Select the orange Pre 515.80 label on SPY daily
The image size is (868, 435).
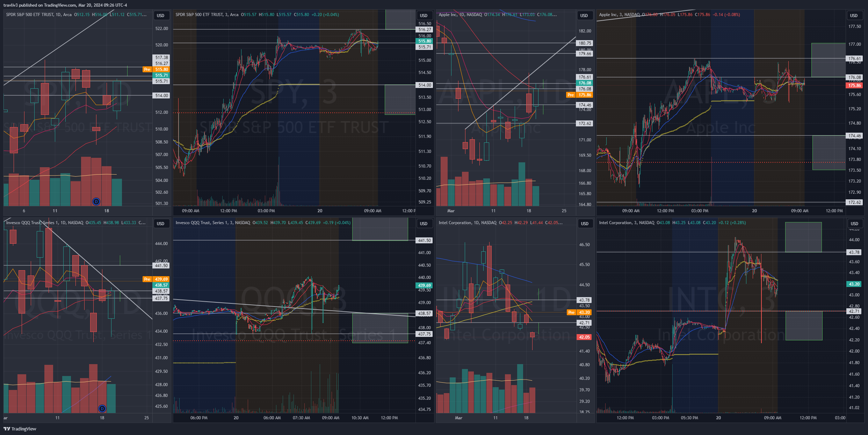pyautogui.click(x=156, y=69)
